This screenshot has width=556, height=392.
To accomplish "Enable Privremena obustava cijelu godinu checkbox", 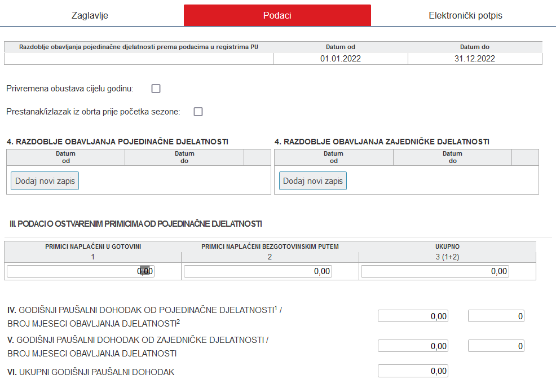I will coord(156,88).
